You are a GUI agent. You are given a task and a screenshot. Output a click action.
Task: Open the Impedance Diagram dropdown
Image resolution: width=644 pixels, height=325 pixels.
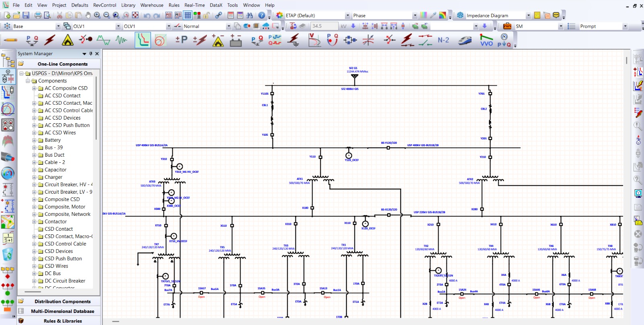528,15
